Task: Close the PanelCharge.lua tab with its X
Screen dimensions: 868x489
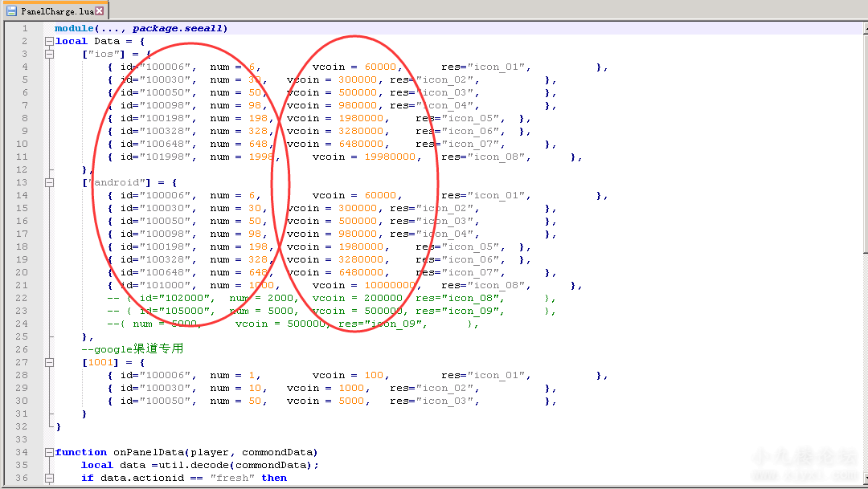Action: click(x=100, y=11)
